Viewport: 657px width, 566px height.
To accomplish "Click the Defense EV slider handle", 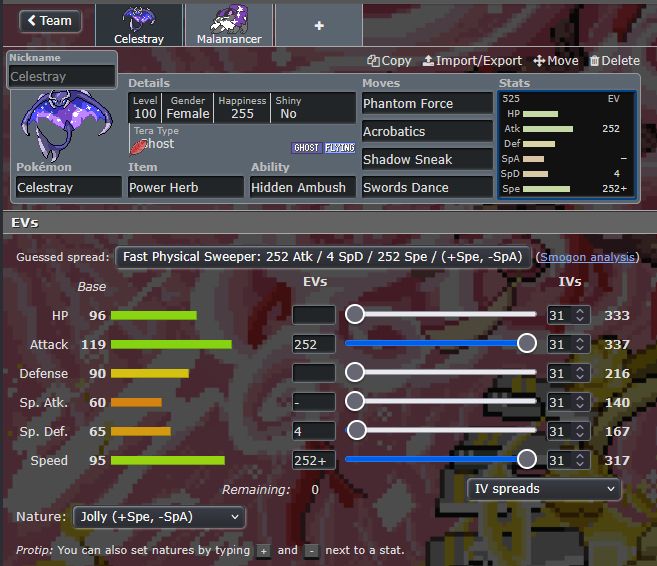I will (355, 372).
